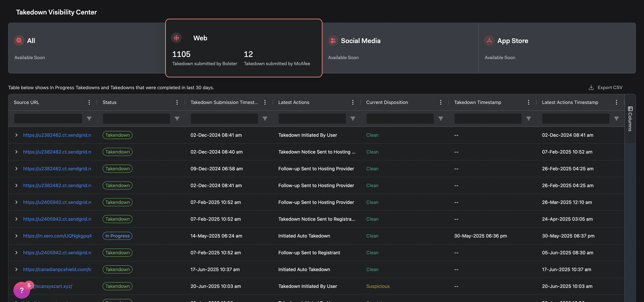
Task: Open the Takedown Timestamp column menu dots
Action: (x=528, y=102)
